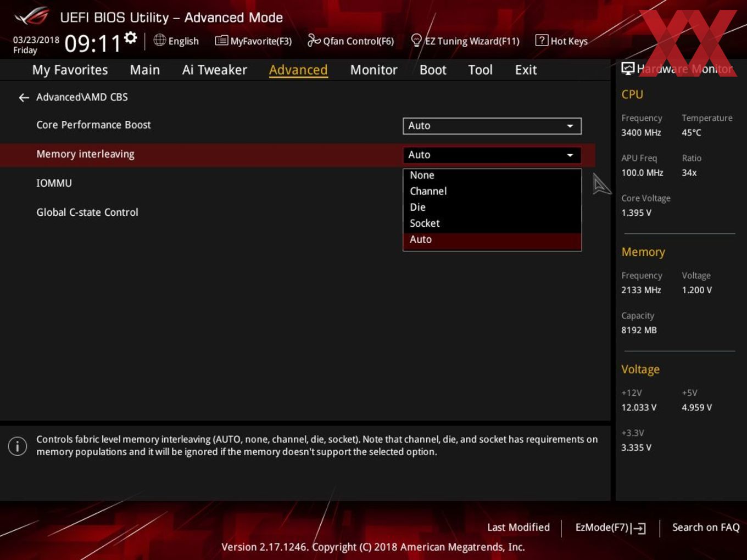Viewport: 747px width, 560px height.
Task: Click the 09:11 clock display
Action: click(93, 43)
